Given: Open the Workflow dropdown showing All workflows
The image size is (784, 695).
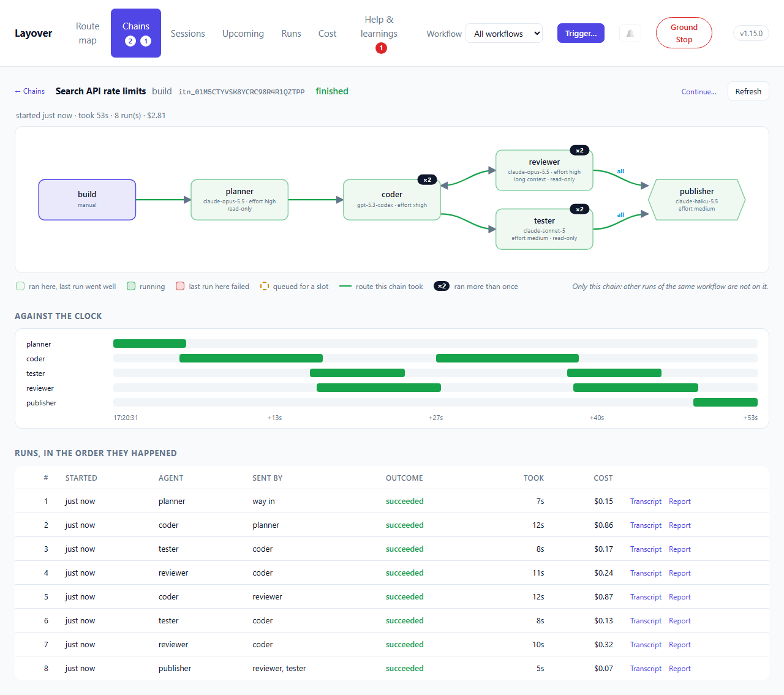Looking at the screenshot, I should point(504,34).
